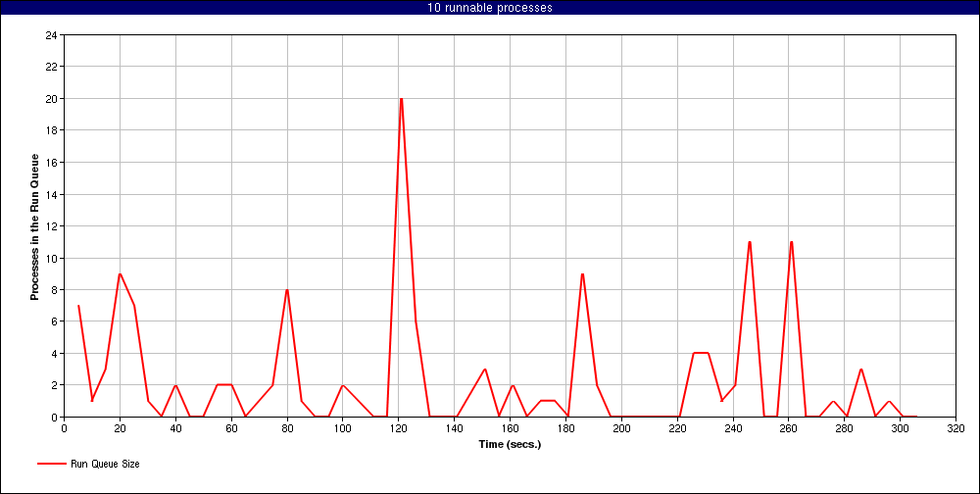Click the peak of 2 at 40 seconds
The width and height of the screenshot is (980, 494).
[175, 385]
